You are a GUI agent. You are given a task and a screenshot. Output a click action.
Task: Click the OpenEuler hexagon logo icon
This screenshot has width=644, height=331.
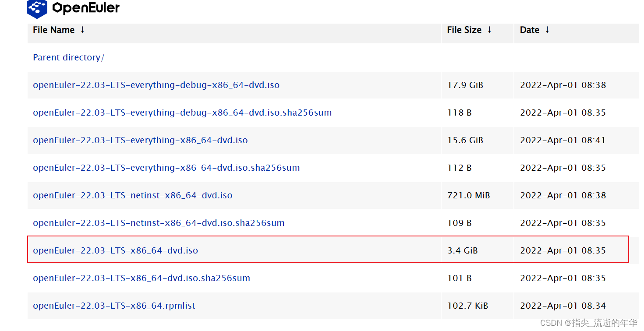coord(37,8)
